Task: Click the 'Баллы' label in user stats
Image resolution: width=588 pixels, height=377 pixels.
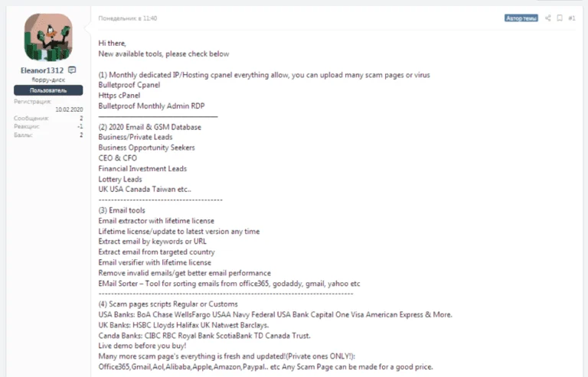Action: click(x=23, y=135)
